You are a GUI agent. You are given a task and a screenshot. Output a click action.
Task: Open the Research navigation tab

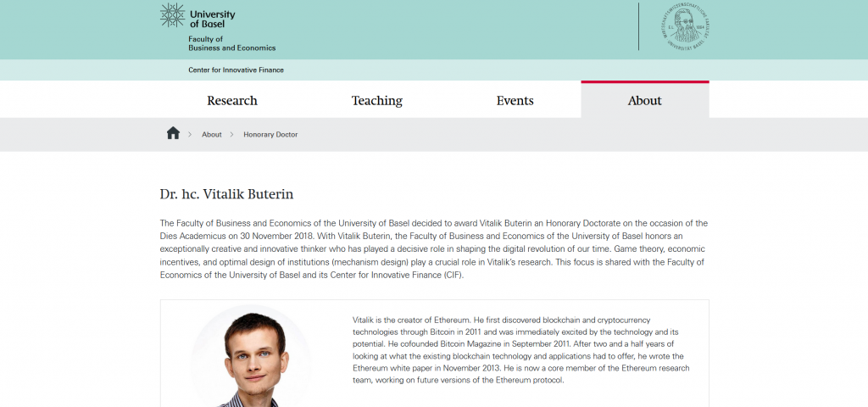[232, 100]
